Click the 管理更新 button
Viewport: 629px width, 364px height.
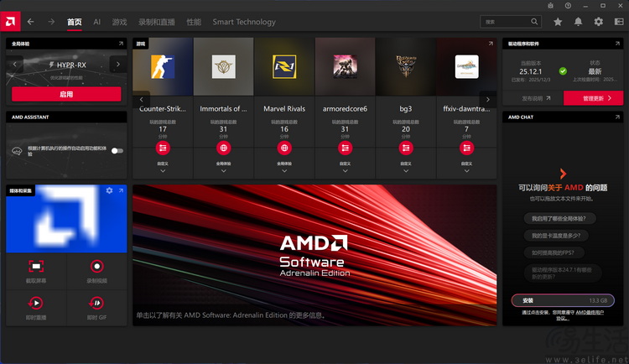[593, 98]
